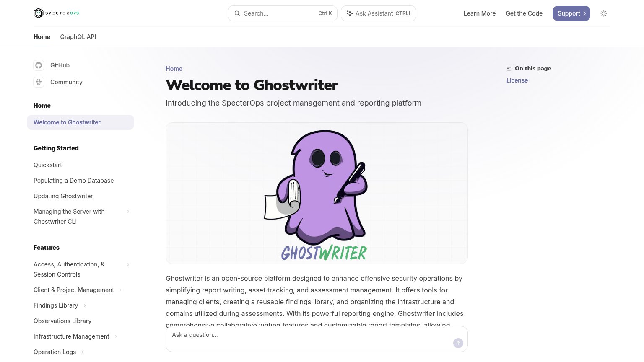
Task: Click the SpecterOps logo
Action: coord(56,13)
